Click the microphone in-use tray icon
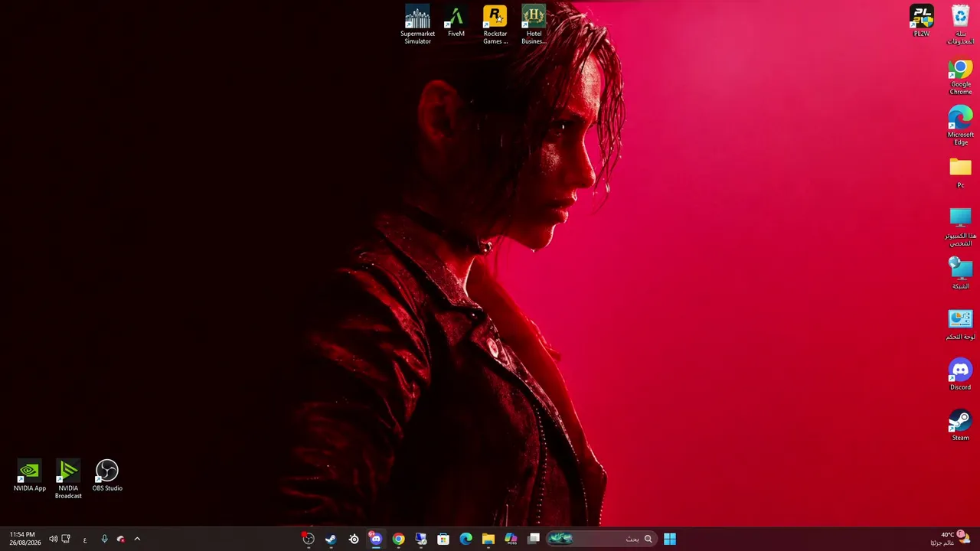 click(105, 539)
